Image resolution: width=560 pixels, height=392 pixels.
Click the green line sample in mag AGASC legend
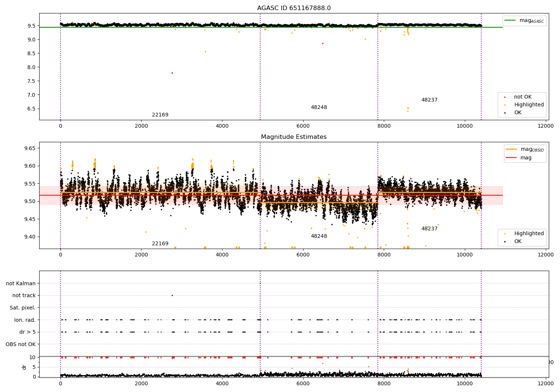510,21
